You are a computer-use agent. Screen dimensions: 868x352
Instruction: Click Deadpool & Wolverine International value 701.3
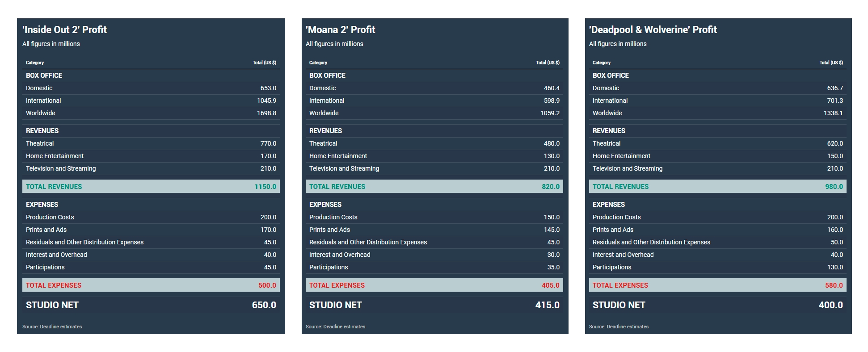point(835,101)
